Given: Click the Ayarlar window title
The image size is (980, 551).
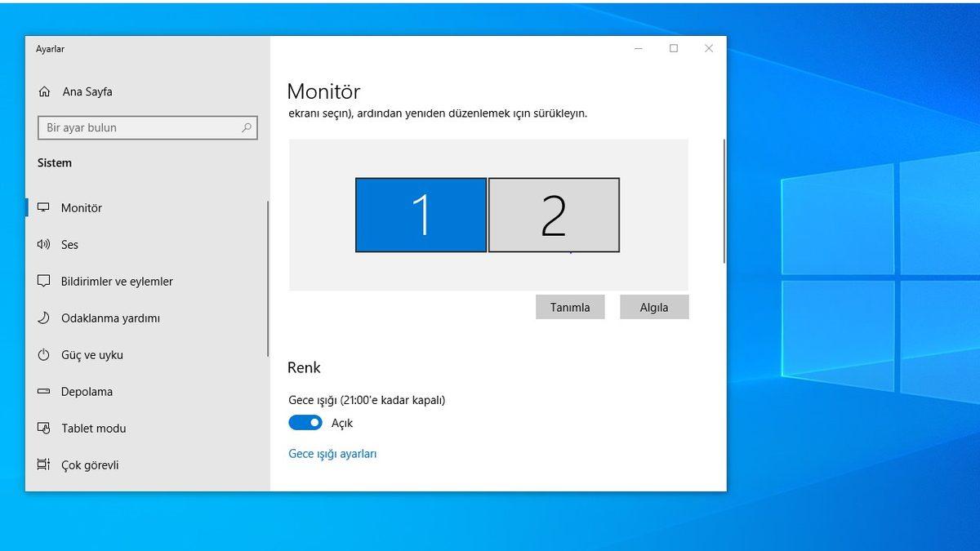Looking at the screenshot, I should 49,49.
